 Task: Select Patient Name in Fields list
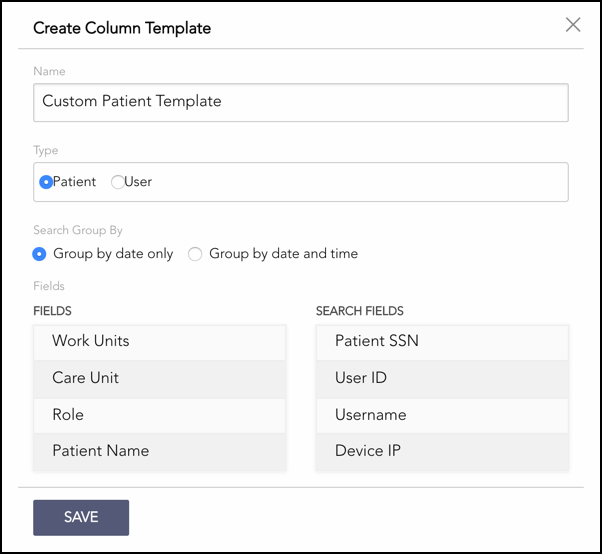[159, 451]
